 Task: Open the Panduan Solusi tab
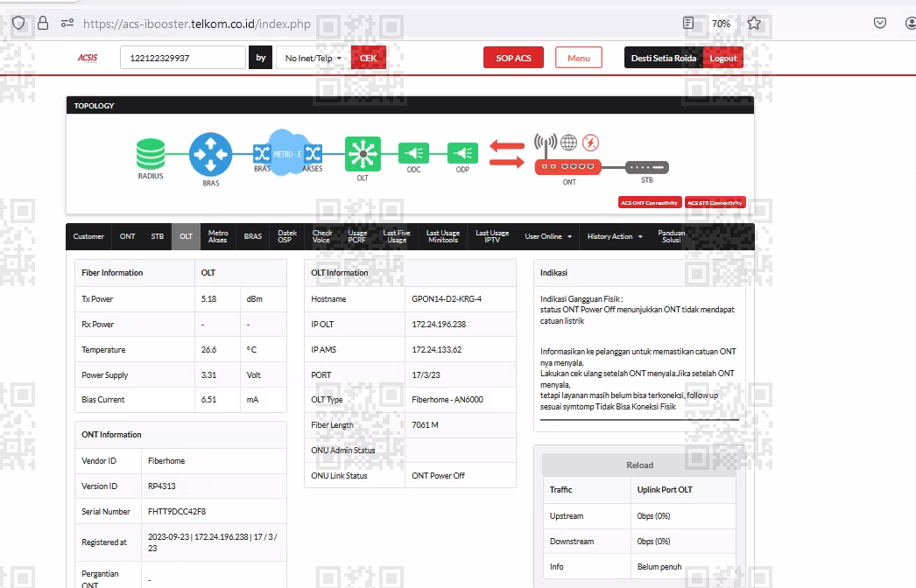671,236
